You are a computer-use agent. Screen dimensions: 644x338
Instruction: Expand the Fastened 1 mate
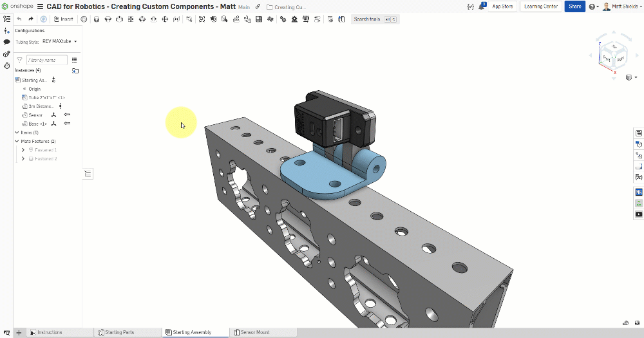(x=23, y=150)
